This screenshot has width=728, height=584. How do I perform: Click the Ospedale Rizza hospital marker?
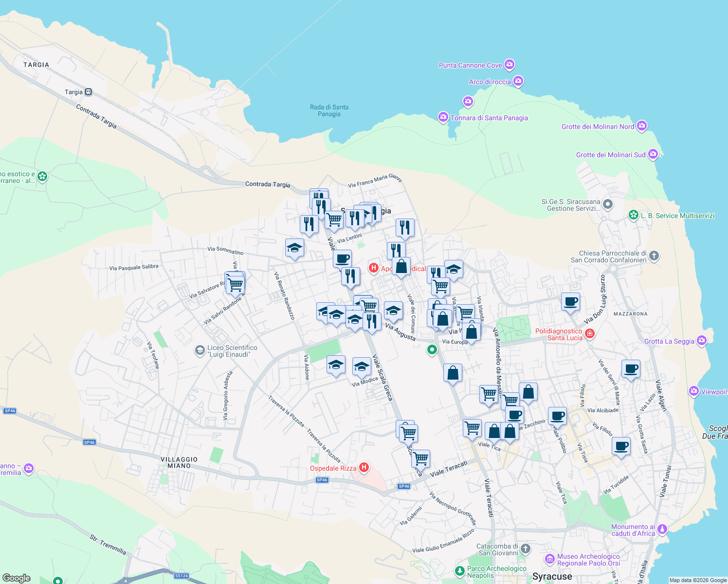364,468
